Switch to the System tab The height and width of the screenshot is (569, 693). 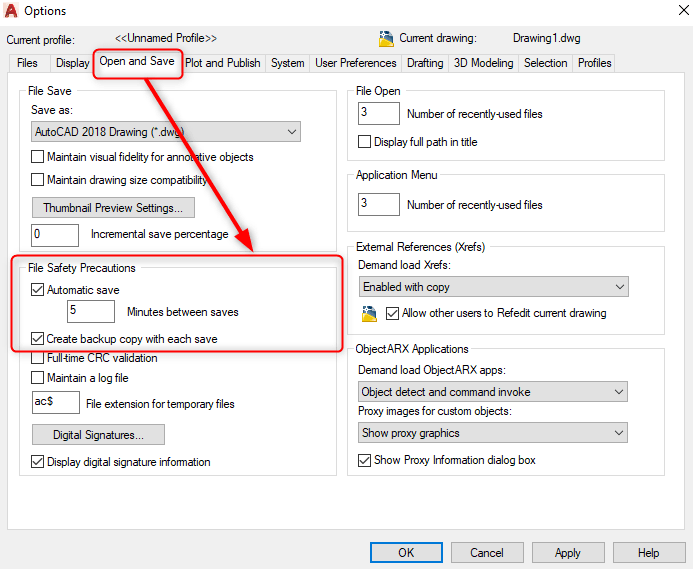coord(288,63)
